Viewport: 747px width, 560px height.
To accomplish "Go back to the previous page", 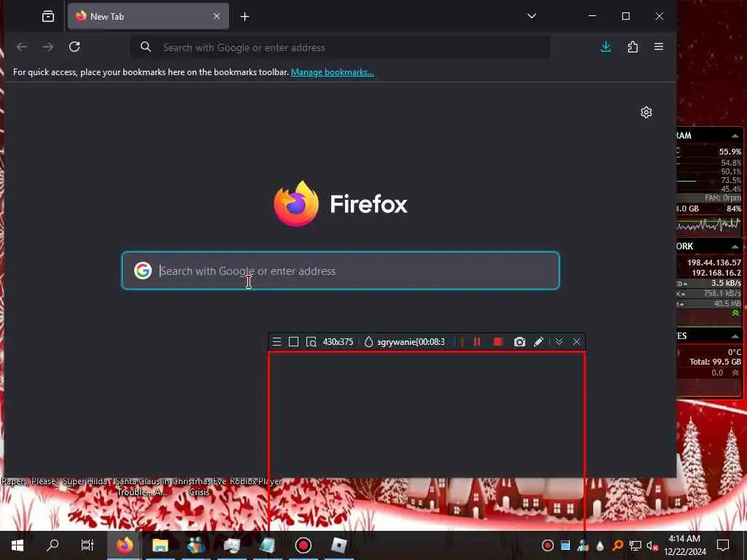I will click(x=22, y=47).
